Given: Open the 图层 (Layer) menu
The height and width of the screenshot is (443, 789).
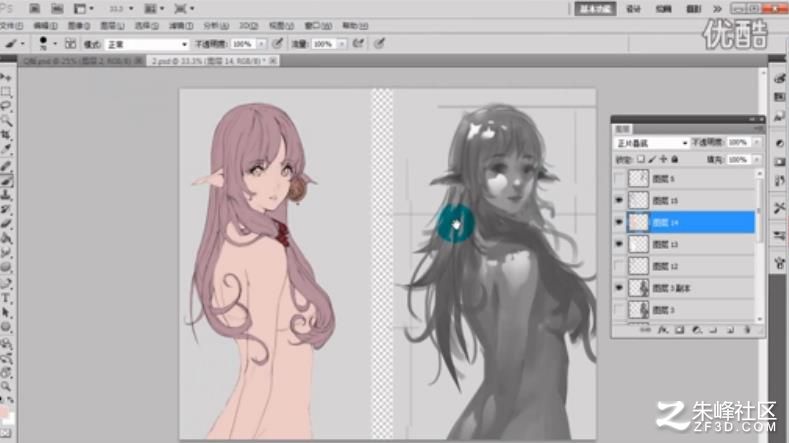Looking at the screenshot, I should tap(112, 25).
